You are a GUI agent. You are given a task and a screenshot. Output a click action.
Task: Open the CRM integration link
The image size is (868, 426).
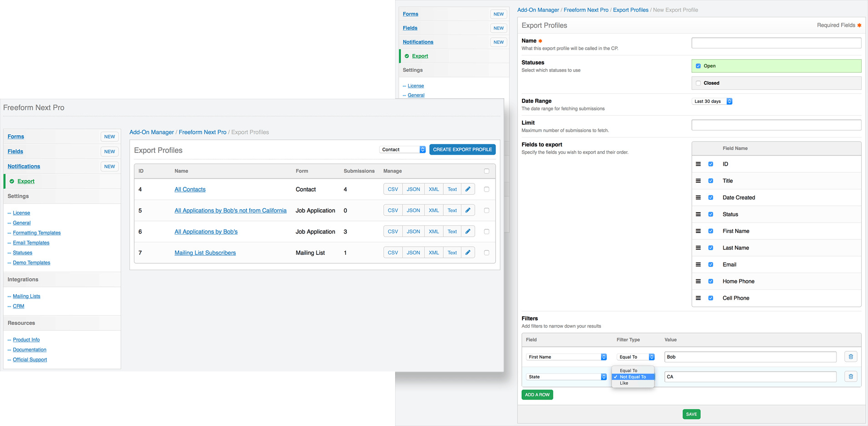click(x=19, y=306)
